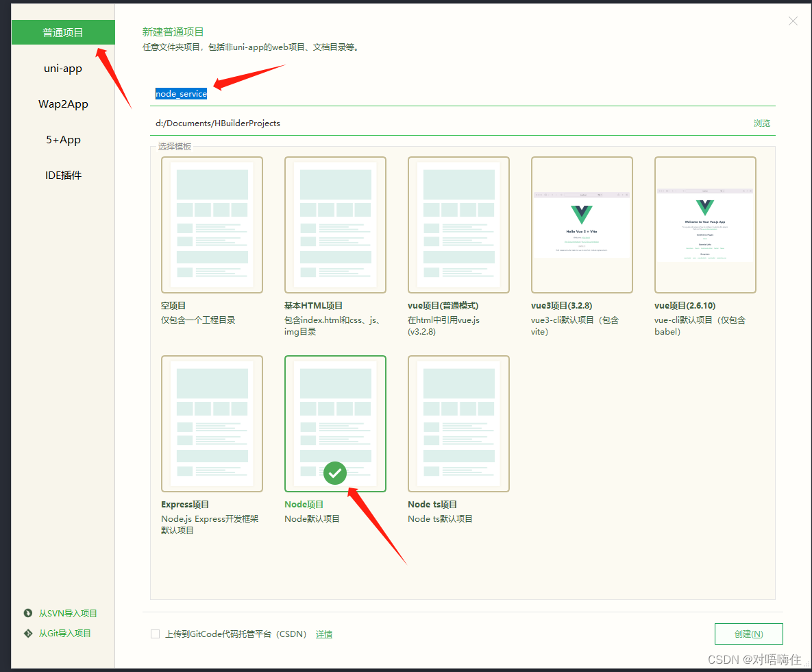
Task: Choose the vue项目(2.6.10) template
Action: [705, 225]
